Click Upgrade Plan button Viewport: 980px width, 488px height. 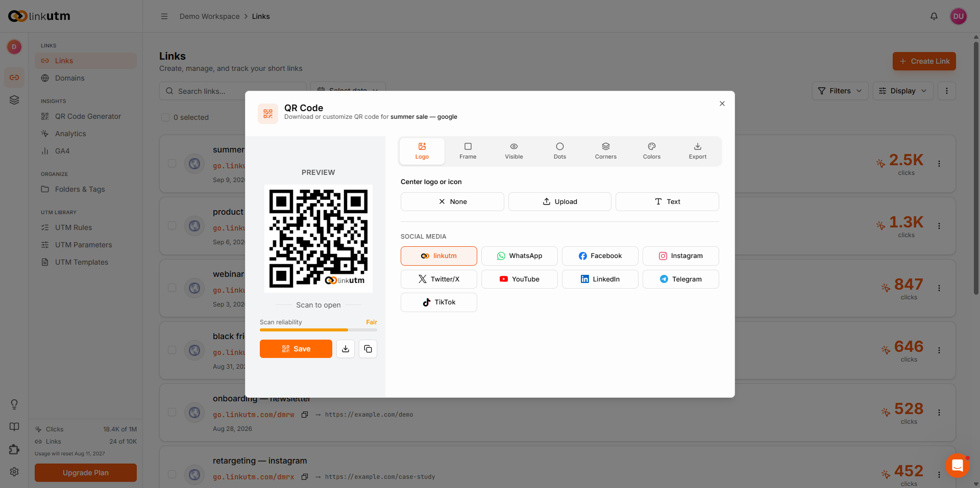pyautogui.click(x=86, y=473)
